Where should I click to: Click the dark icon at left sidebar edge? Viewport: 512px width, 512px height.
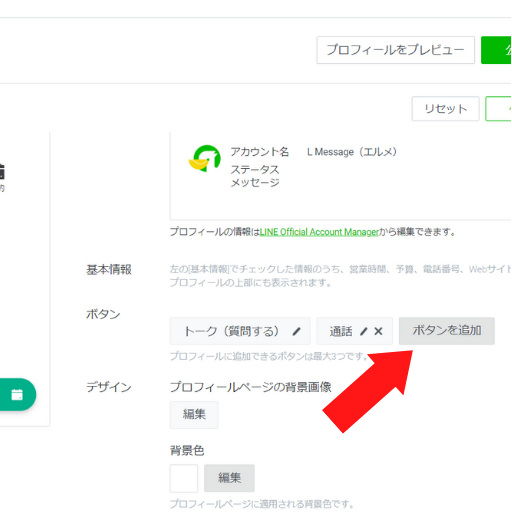pyautogui.click(x=2, y=171)
